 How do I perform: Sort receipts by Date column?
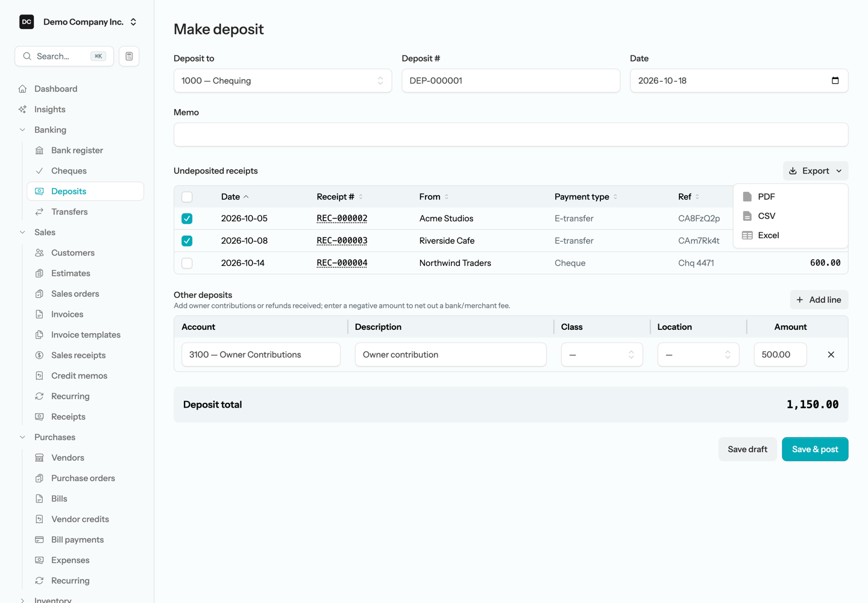(x=235, y=197)
